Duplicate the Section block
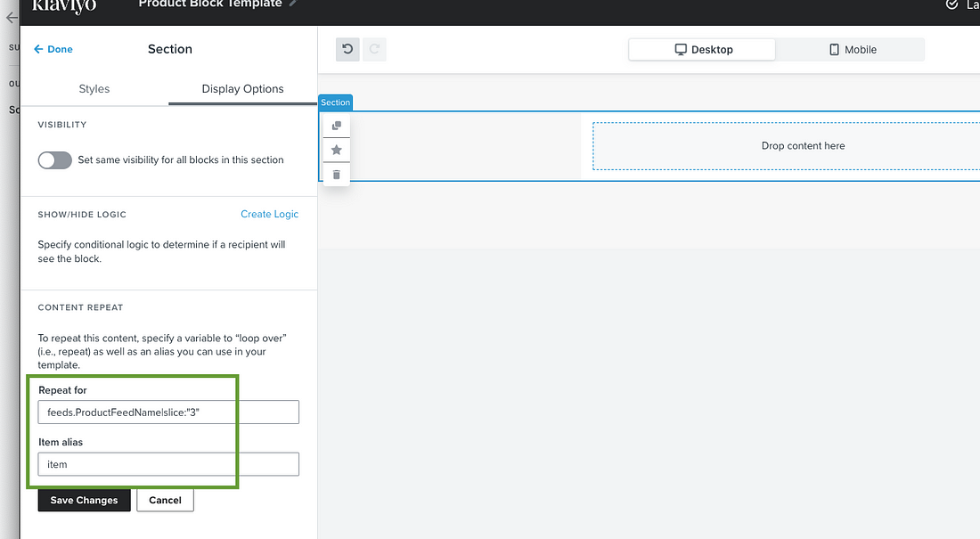Viewport: 980px width, 539px height. pos(335,126)
